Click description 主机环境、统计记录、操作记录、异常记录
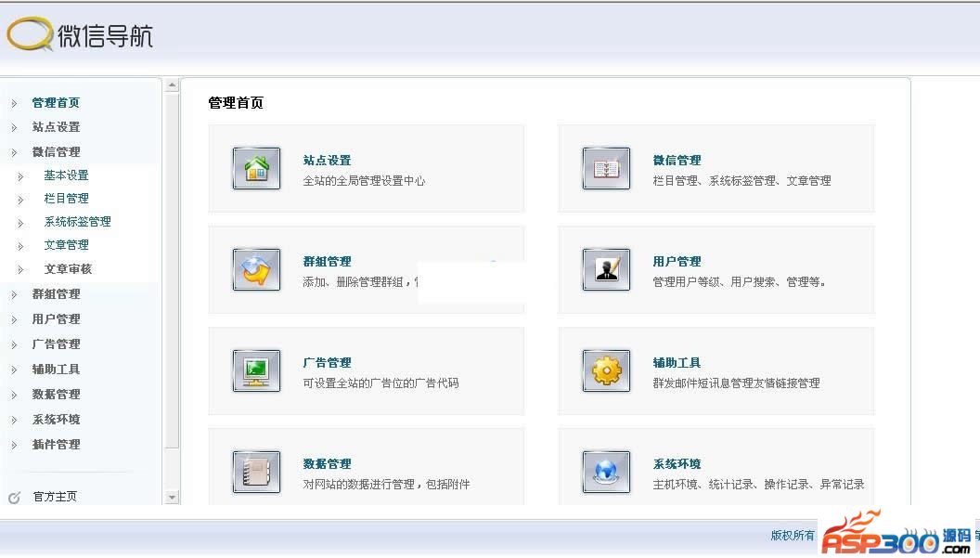Screen dimensions: 980x558 click(x=759, y=484)
